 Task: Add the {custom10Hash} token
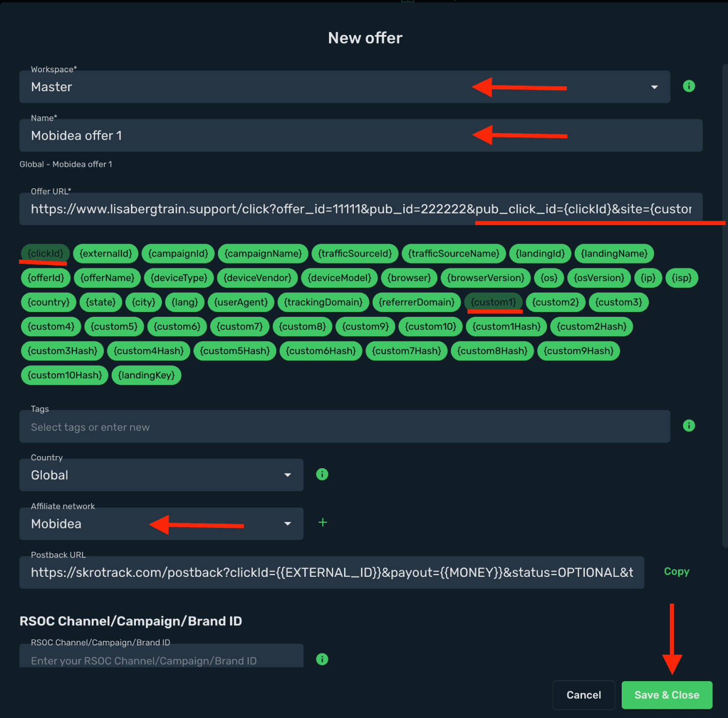point(65,375)
